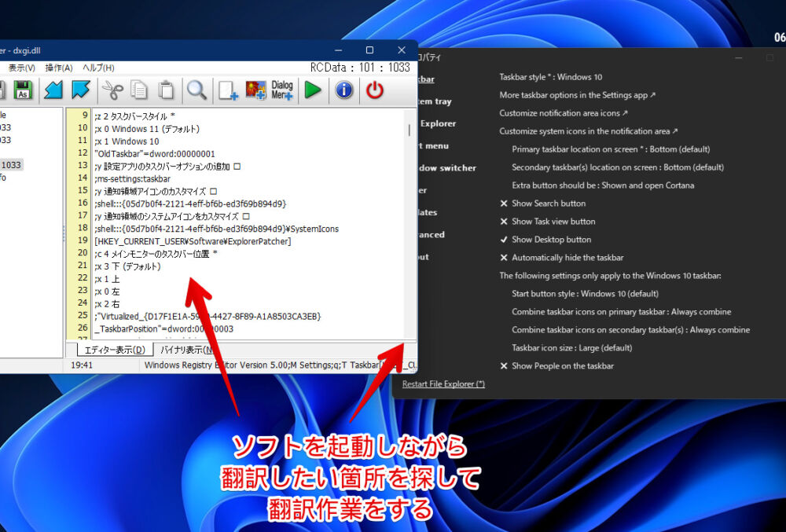Click line ;ms-settings:taskbar in editor
Image resolution: width=786 pixels, height=532 pixels.
tap(132, 179)
